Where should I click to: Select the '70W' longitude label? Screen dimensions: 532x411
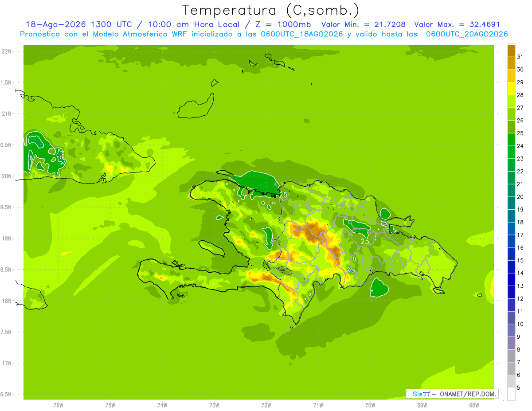pyautogui.click(x=370, y=405)
